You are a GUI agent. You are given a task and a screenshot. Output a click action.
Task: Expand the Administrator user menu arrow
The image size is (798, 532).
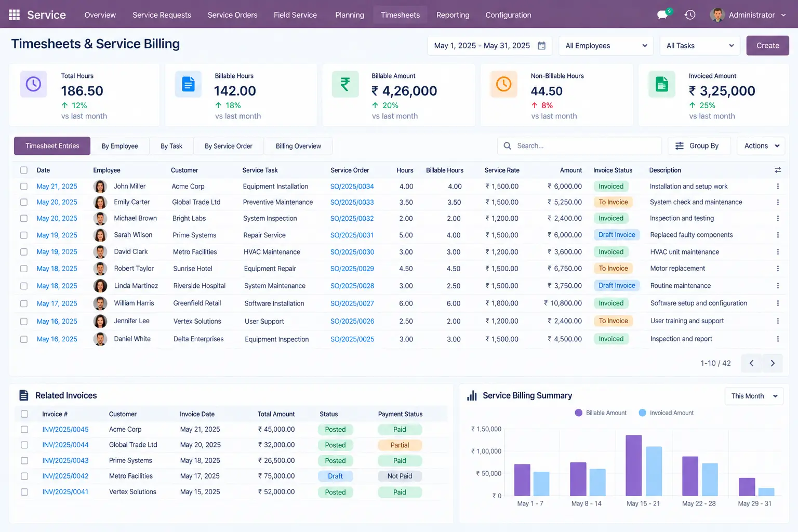pyautogui.click(x=783, y=15)
